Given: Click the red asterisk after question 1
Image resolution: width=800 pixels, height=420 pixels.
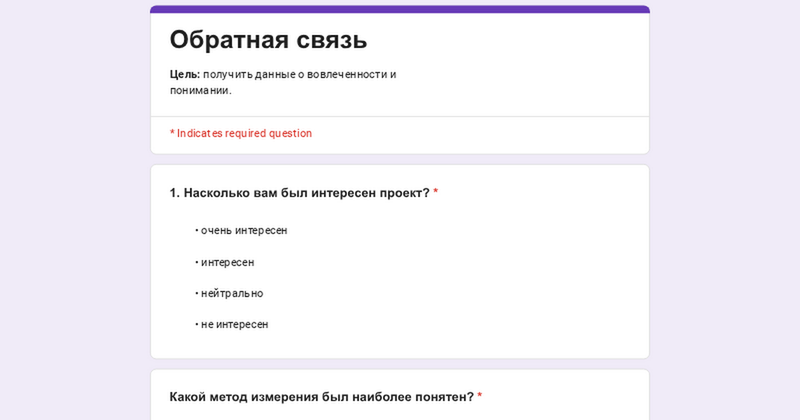Looking at the screenshot, I should click(436, 192).
